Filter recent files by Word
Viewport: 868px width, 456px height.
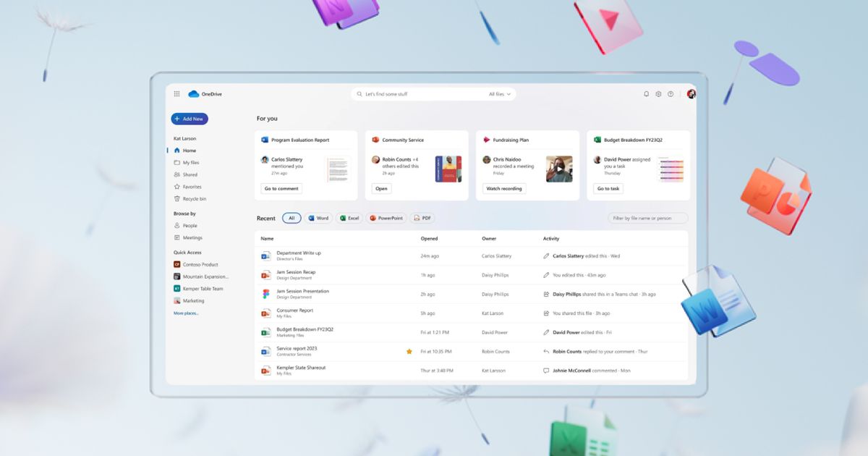[x=318, y=218]
